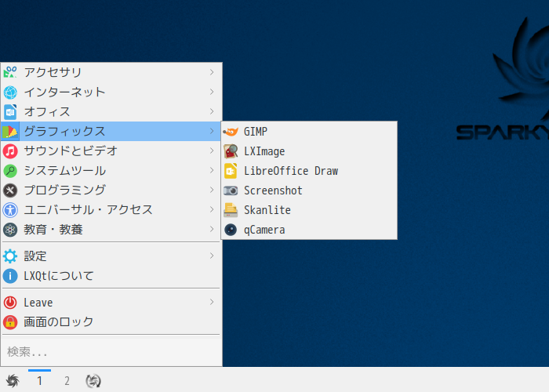Image resolution: width=549 pixels, height=392 pixels.
Task: Expand the Leave submenu arrow
Action: point(212,302)
